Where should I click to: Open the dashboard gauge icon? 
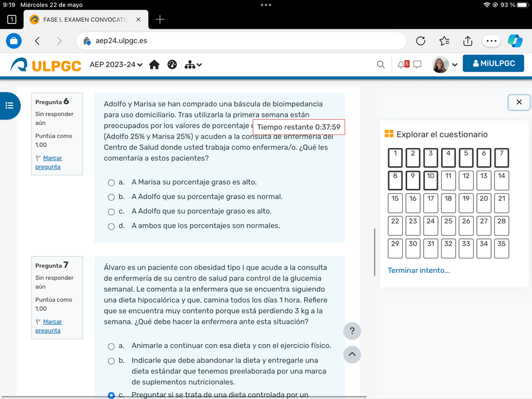click(x=173, y=65)
